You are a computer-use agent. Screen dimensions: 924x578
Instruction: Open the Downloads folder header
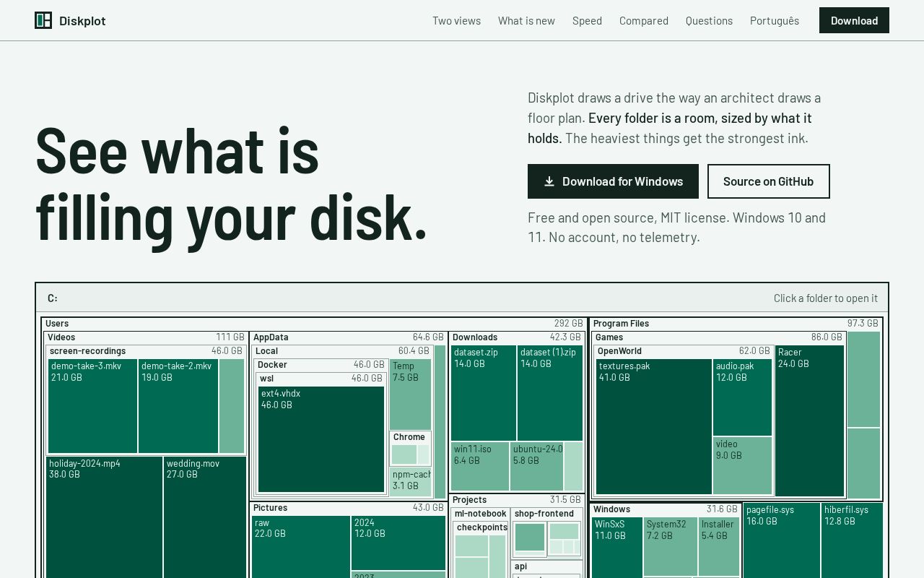pos(516,337)
